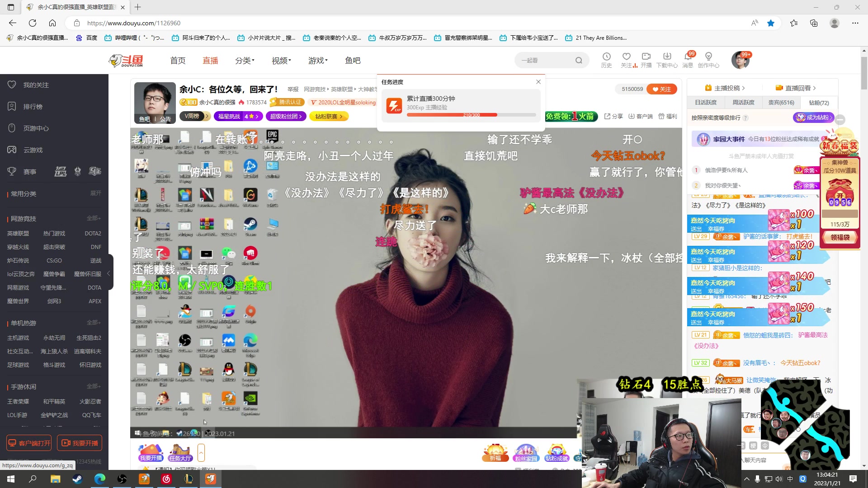Screen dimensions: 868x488
Task: Mute the speaker icon in the system tray
Action: pos(778,479)
